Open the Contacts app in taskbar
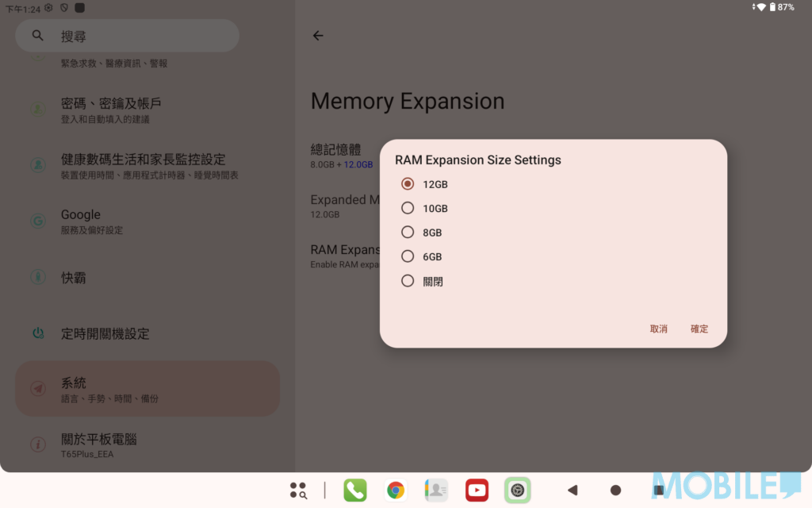This screenshot has height=508, width=812. coord(436,491)
